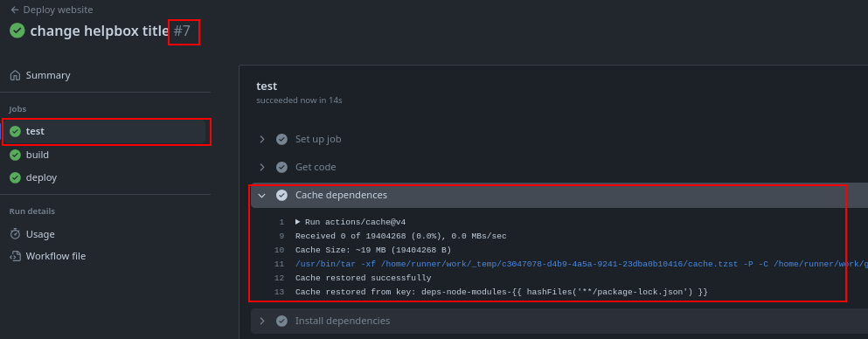The height and width of the screenshot is (339, 868).
Task: Click the back arrow next to Deploy website
Action: point(15,10)
